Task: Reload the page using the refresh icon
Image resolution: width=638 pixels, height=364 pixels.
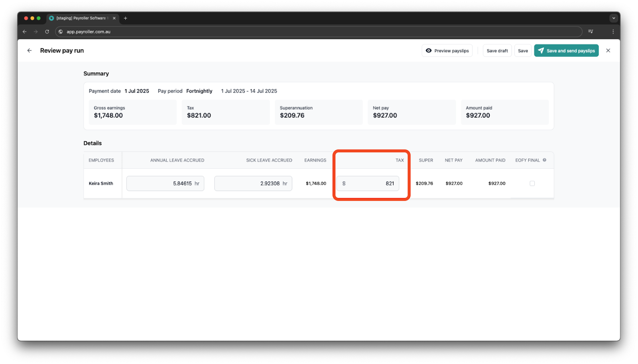Action: tap(47, 31)
